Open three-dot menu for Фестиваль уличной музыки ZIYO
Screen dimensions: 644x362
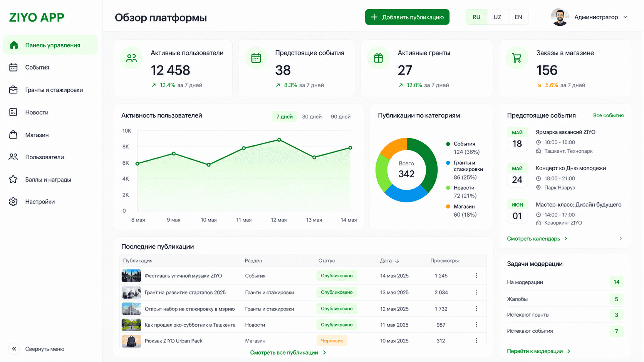(x=476, y=275)
